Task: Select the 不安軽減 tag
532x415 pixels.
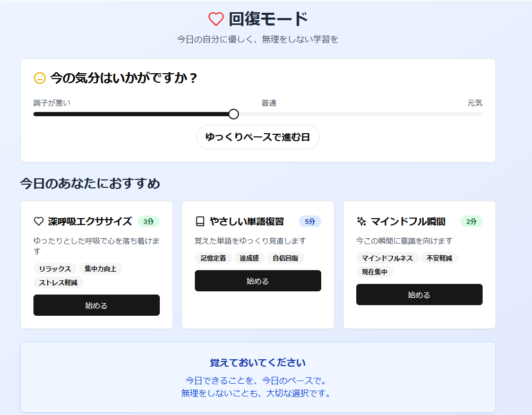Action: pyautogui.click(x=439, y=258)
